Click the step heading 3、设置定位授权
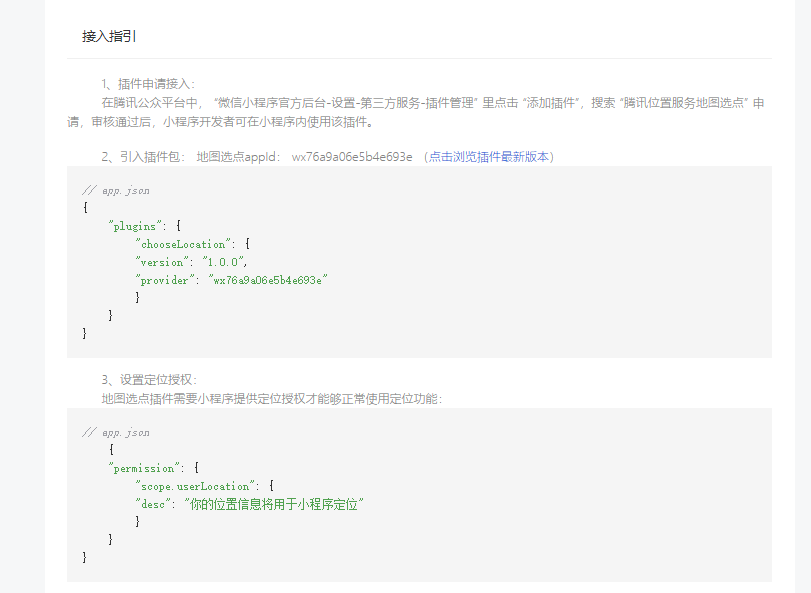Screen dimensions: 811x593 click(x=149, y=380)
